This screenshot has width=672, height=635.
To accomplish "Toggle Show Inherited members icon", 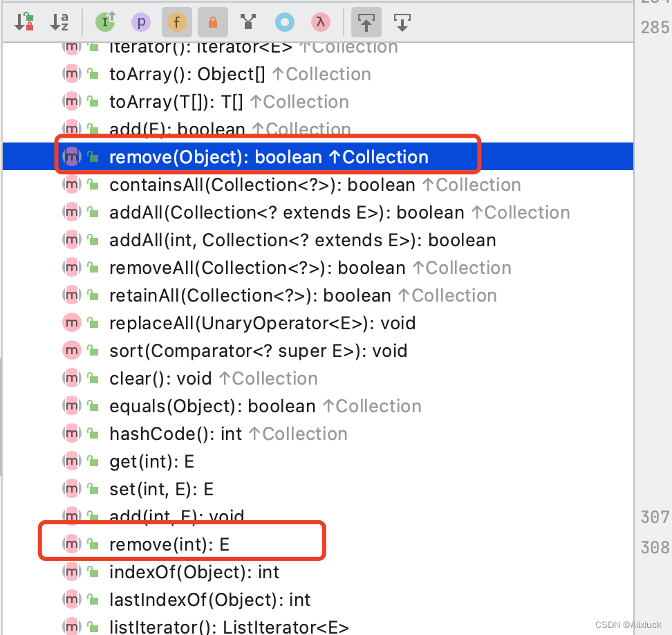I will [x=105, y=22].
